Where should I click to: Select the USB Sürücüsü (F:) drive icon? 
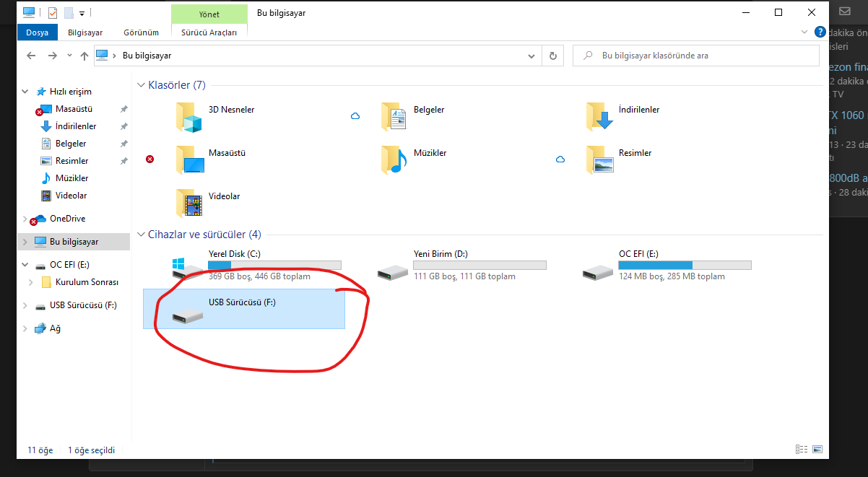pyautogui.click(x=188, y=315)
